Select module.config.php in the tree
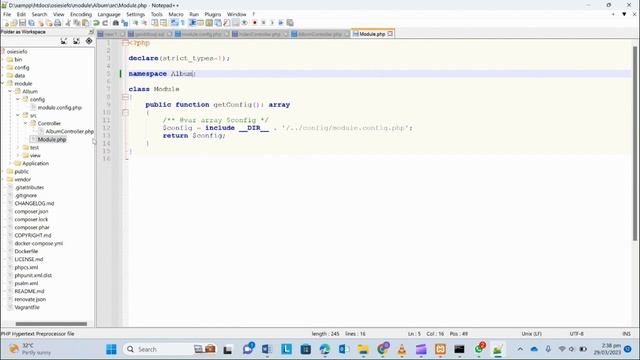Viewport: 640px width, 360px height. [60, 108]
